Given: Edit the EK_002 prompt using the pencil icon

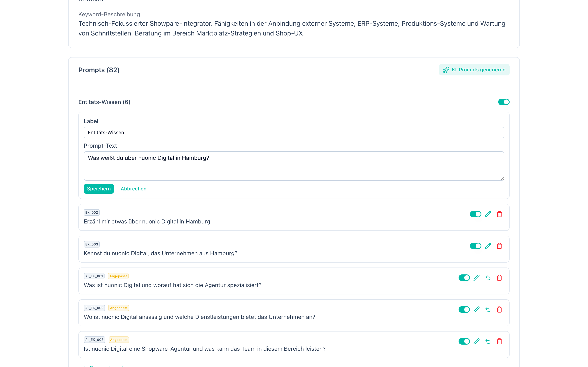Looking at the screenshot, I should click(x=488, y=214).
